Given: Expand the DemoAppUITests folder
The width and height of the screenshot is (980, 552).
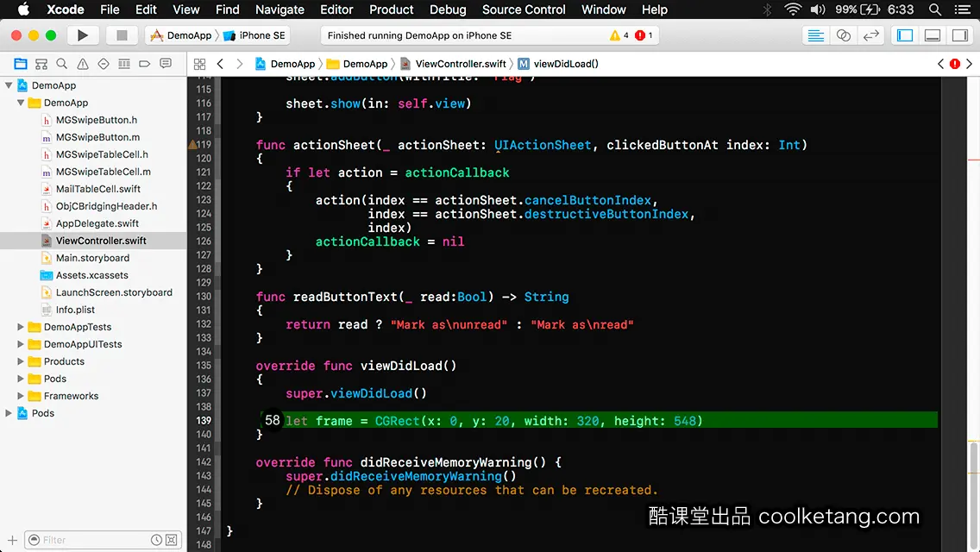Looking at the screenshot, I should click(x=21, y=344).
